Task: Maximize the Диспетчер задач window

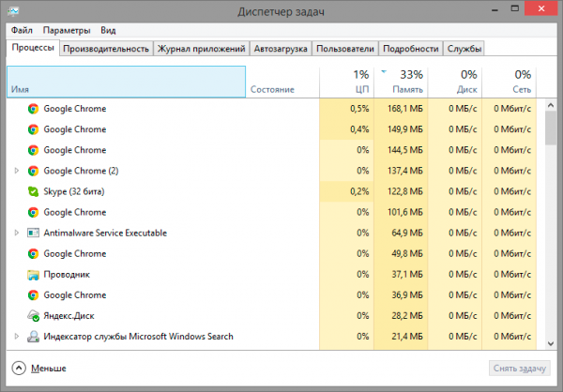Action: pyautogui.click(x=515, y=9)
